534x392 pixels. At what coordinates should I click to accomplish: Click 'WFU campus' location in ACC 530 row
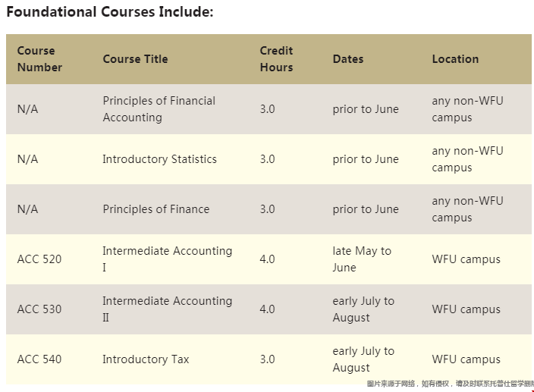click(466, 309)
